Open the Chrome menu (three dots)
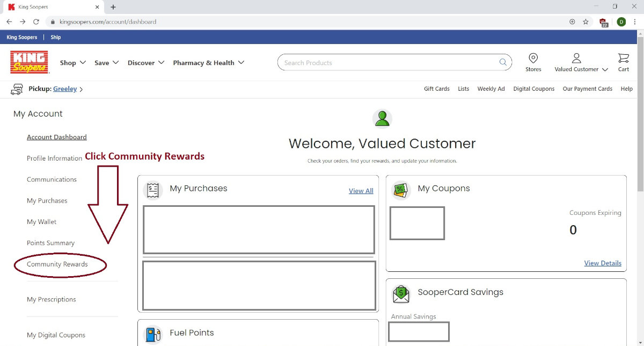Screen dimensions: 644x346 pos(635,22)
